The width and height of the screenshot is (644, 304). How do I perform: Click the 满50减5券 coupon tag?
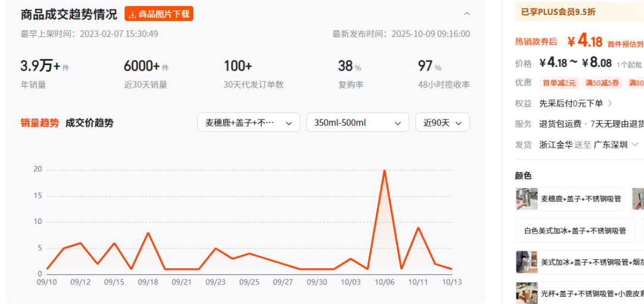[602, 82]
